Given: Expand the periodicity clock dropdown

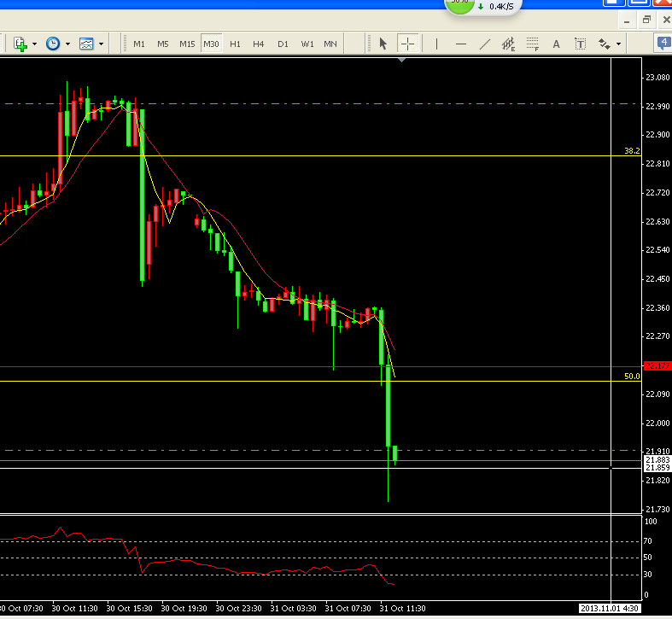Looking at the screenshot, I should coord(67,44).
